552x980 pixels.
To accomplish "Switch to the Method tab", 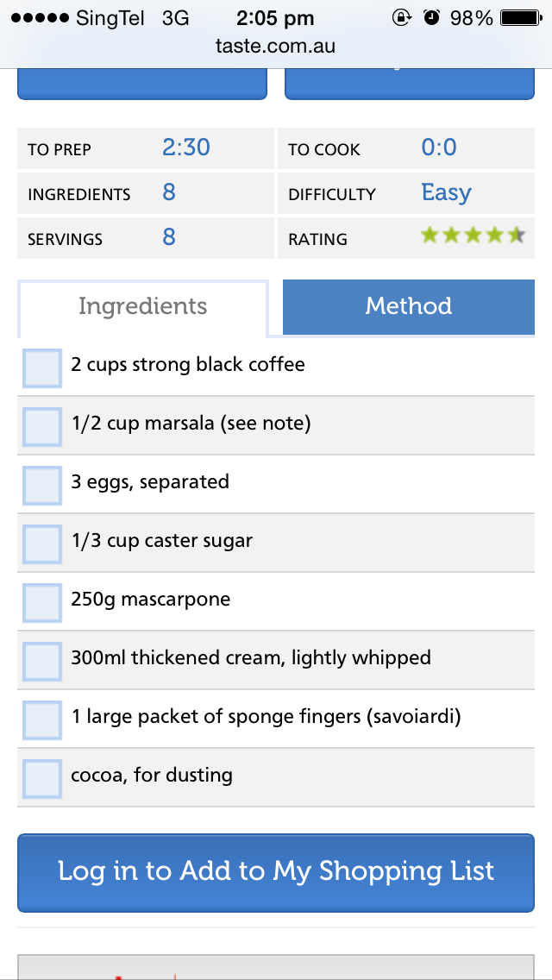I will [x=409, y=306].
